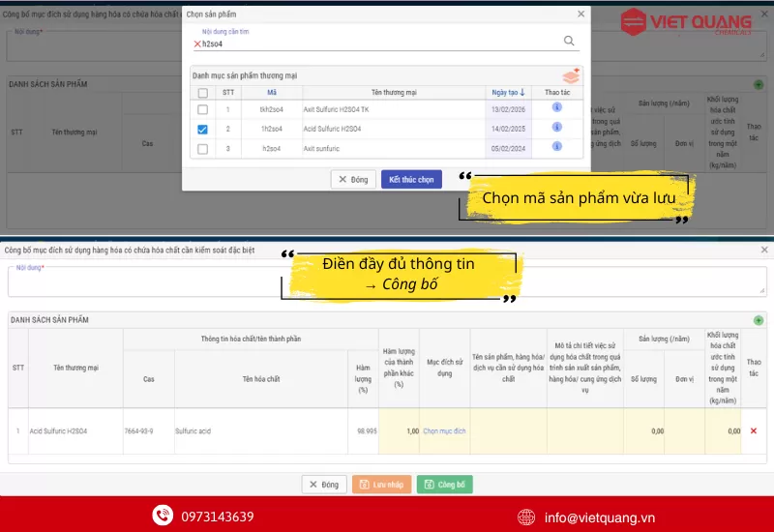Click the orange Lưu nháp button

point(380,485)
